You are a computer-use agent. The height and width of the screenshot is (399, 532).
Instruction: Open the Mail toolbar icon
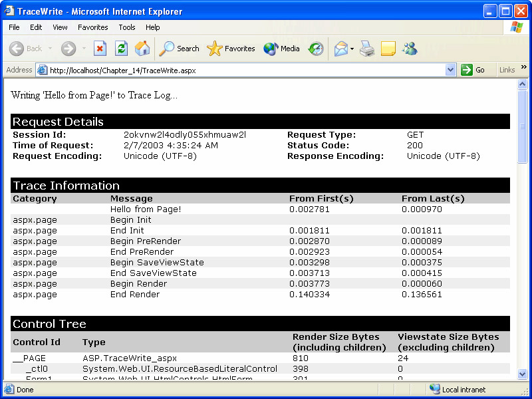coord(340,49)
